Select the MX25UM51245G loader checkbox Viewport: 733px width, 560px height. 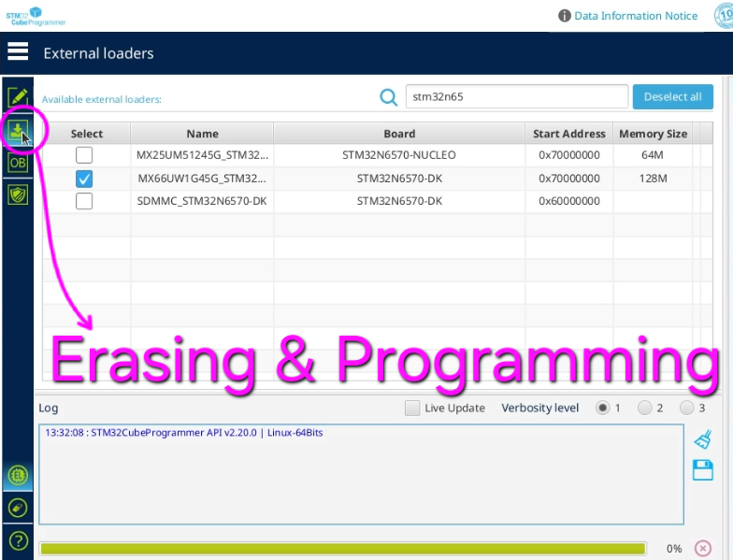84,155
